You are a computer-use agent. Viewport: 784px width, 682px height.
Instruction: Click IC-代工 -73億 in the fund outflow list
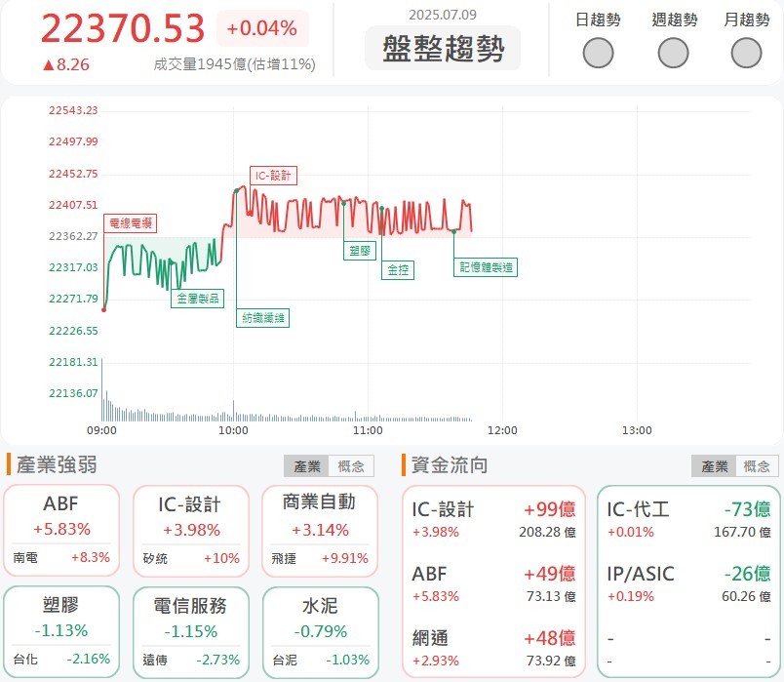click(x=688, y=520)
